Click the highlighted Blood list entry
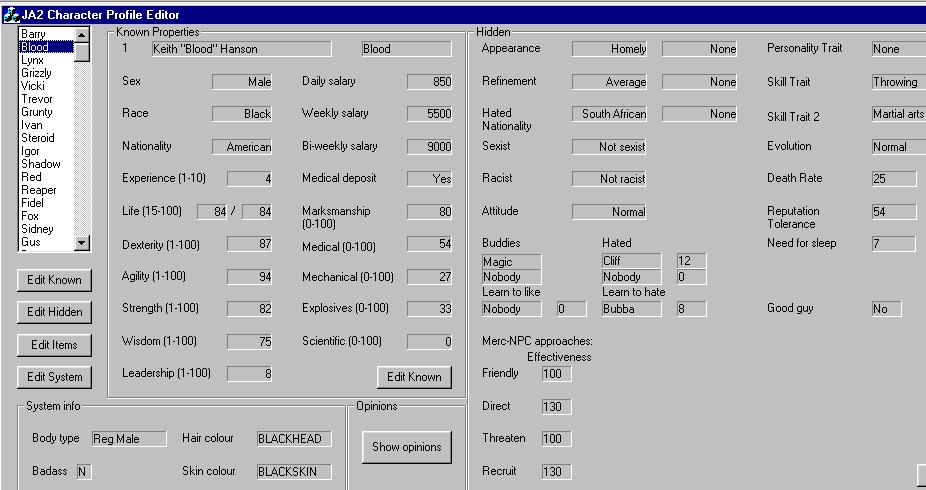The height and width of the screenshot is (490, 926). tap(46, 47)
